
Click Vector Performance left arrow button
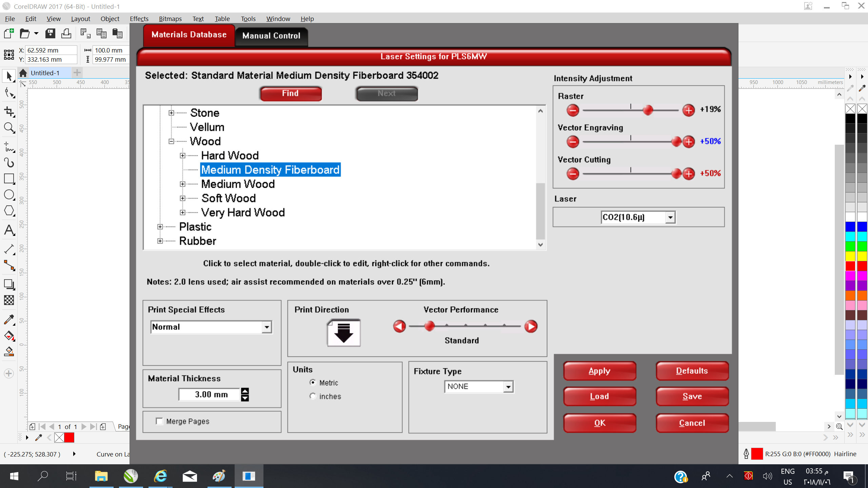[x=399, y=326]
